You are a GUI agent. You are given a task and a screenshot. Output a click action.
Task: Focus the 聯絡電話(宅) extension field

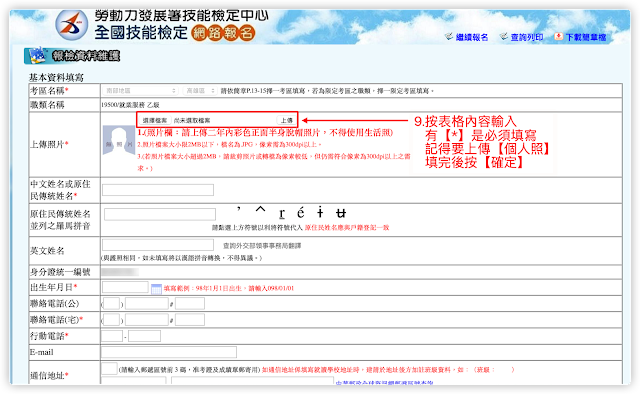(190, 320)
